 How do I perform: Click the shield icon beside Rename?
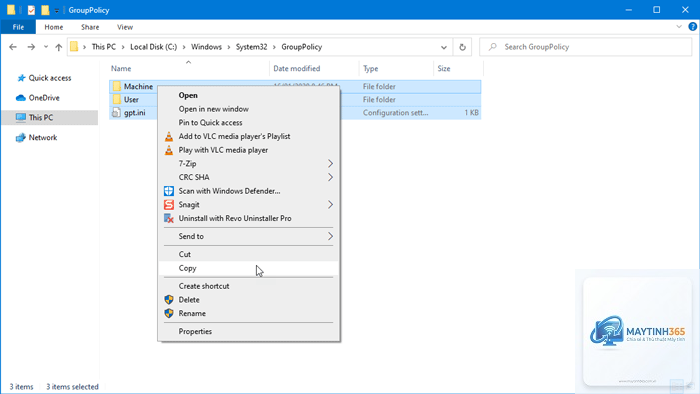[169, 314]
